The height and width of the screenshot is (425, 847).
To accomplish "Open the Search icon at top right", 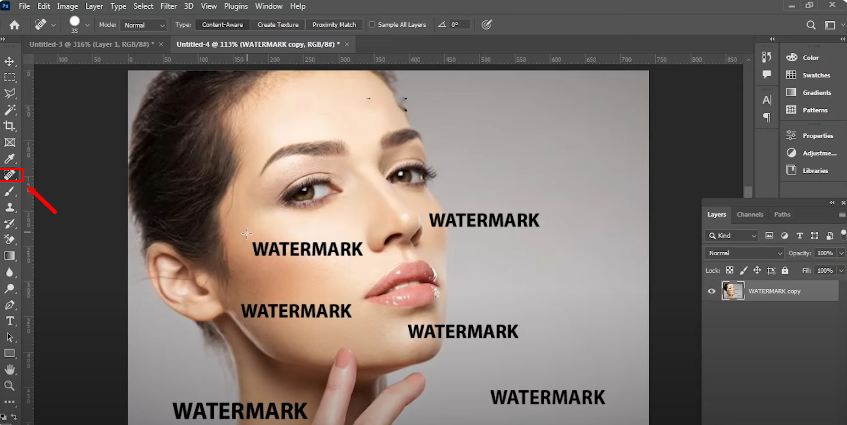I will (x=811, y=25).
